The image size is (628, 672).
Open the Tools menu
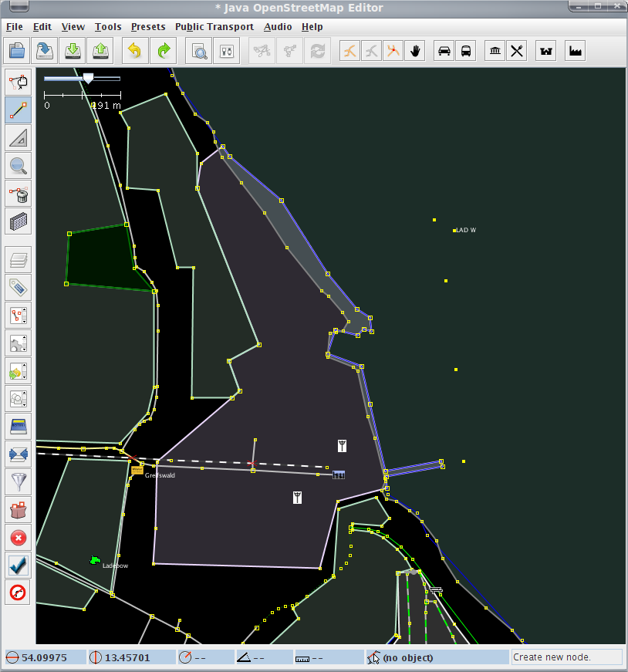(108, 26)
